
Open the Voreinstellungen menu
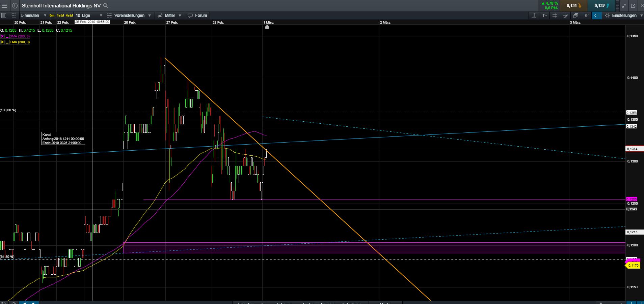129,16
